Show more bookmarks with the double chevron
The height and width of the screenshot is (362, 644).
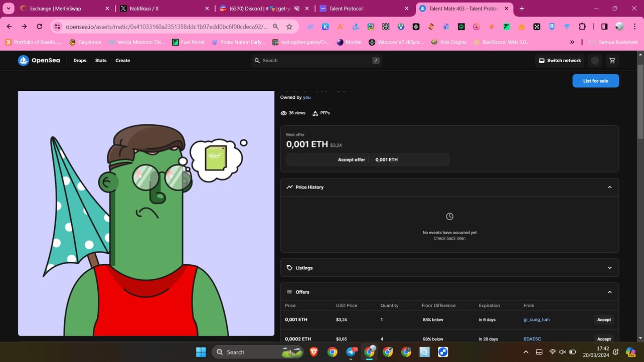pos(572,42)
